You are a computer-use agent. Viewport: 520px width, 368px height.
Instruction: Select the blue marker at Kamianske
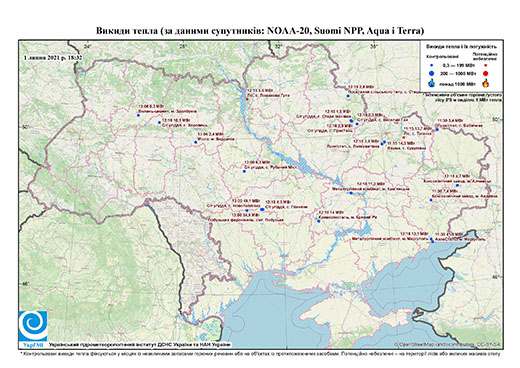coord(351,193)
